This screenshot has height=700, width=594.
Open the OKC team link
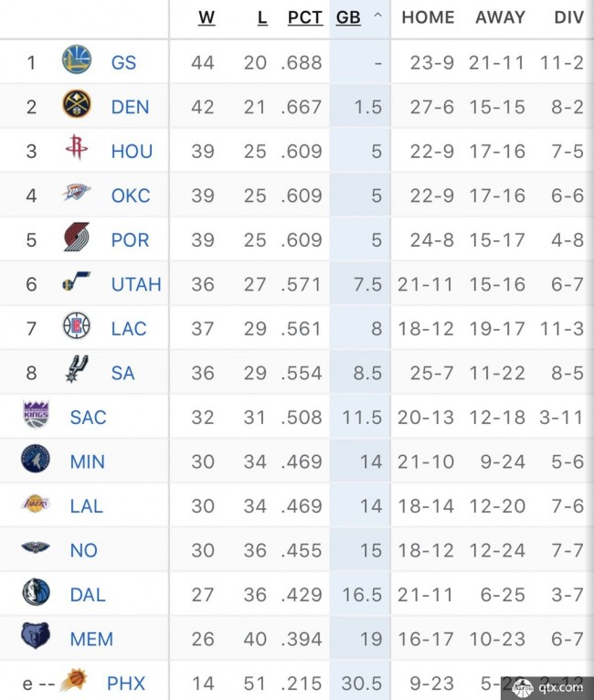coord(131,196)
